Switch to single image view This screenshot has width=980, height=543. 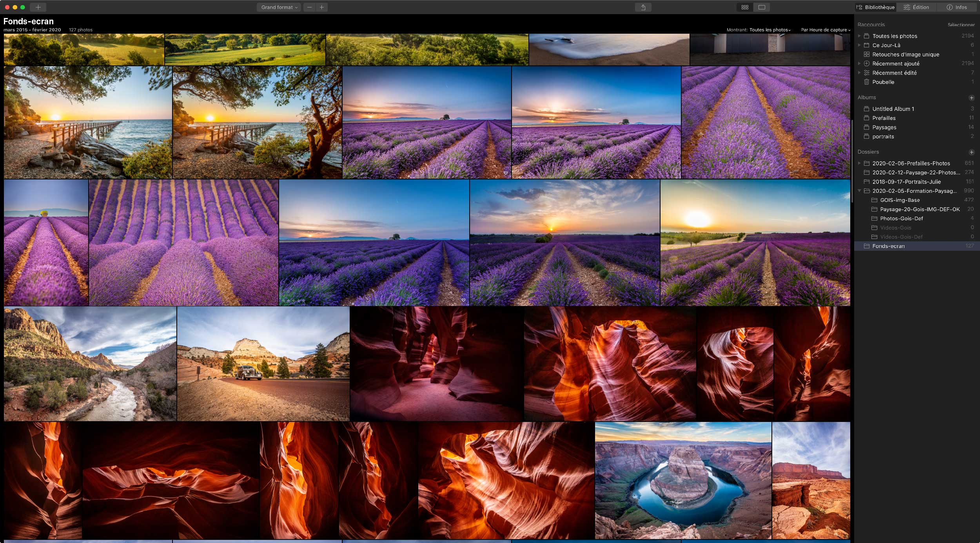point(762,7)
